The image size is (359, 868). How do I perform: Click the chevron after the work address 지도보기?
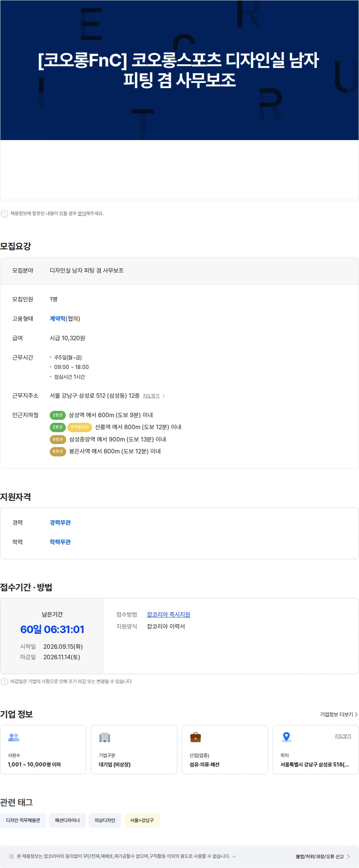coord(164,396)
